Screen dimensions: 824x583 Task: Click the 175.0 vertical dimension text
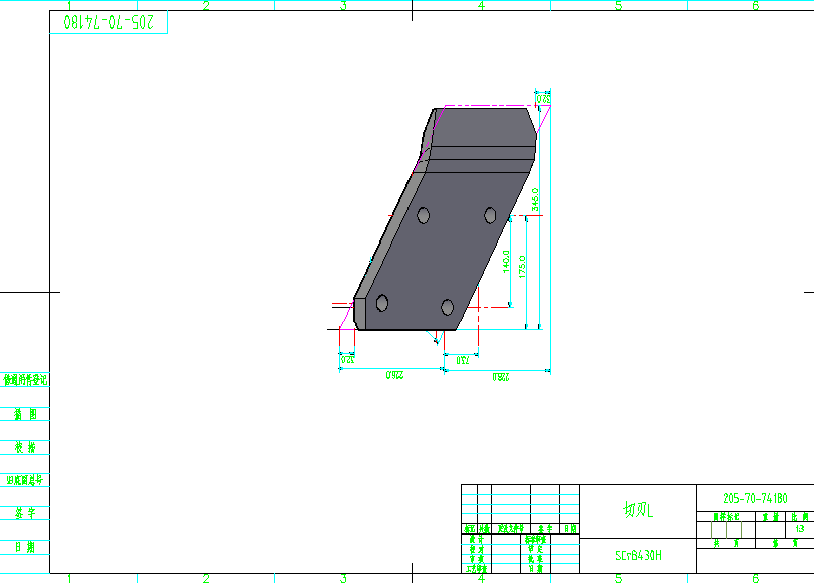click(x=524, y=268)
